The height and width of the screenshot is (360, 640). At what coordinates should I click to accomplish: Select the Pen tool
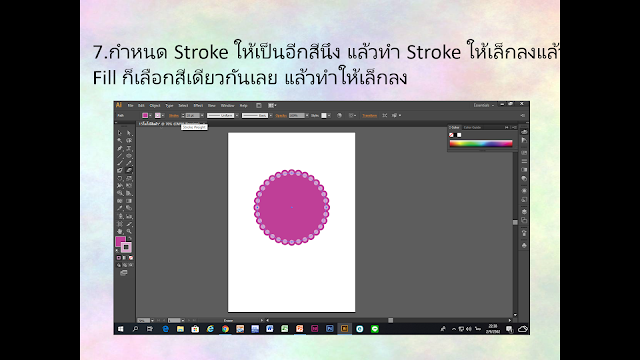coord(120,148)
